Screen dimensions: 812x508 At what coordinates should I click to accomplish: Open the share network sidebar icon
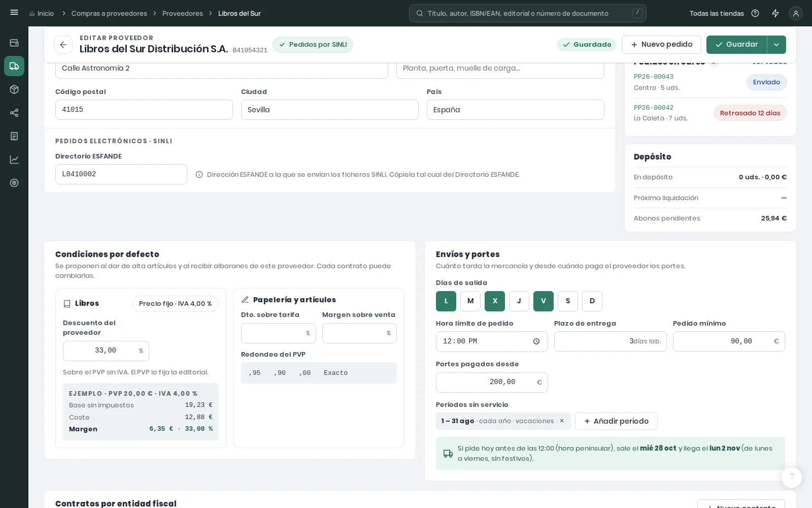pyautogui.click(x=14, y=113)
